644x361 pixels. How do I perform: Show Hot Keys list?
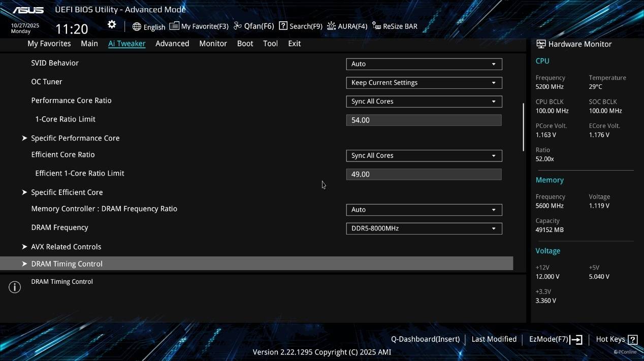pos(610,339)
